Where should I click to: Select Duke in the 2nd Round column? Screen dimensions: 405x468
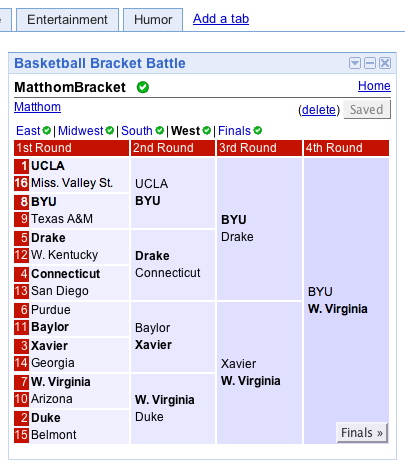tap(149, 417)
